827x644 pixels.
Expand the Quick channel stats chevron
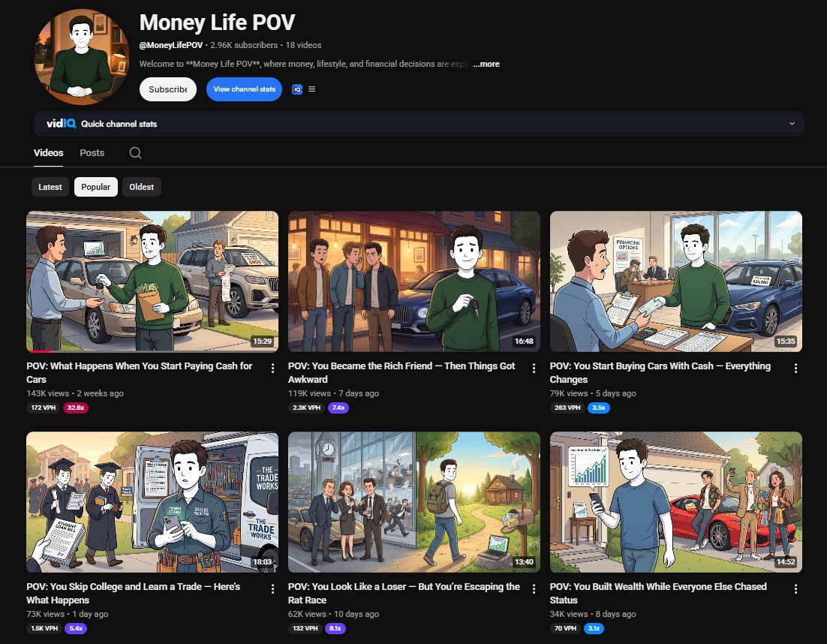(792, 123)
